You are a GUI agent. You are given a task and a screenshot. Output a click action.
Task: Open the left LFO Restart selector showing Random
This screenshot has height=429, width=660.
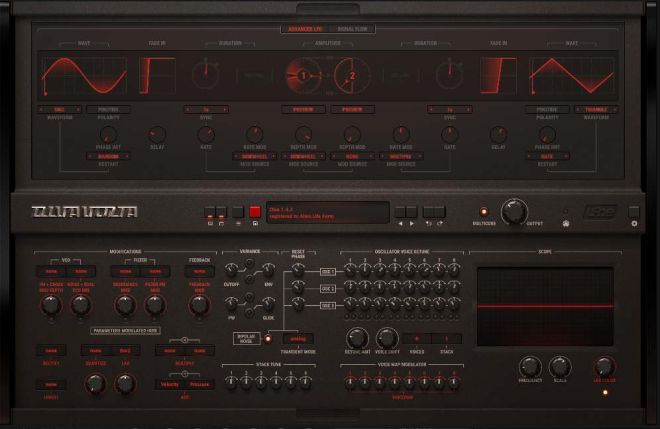pyautogui.click(x=108, y=156)
